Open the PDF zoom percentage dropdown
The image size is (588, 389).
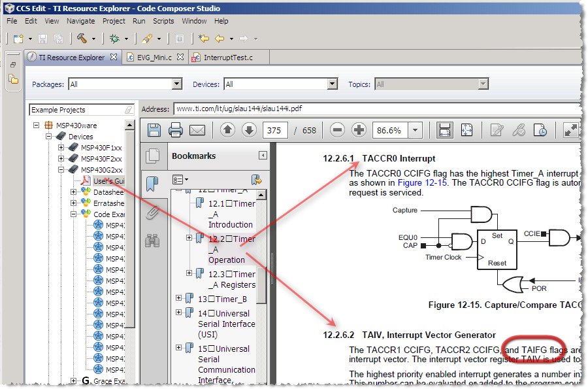click(415, 130)
